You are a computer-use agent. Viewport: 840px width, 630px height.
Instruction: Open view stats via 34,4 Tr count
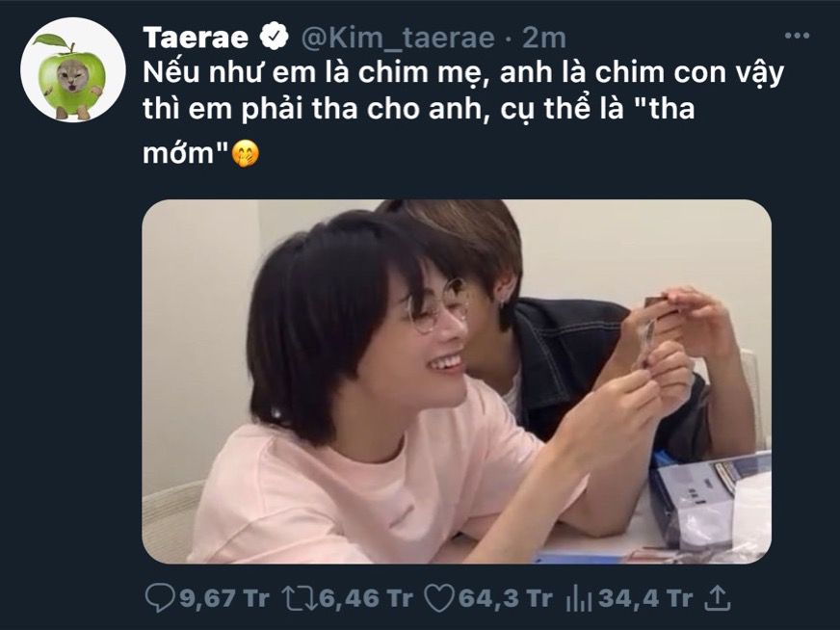coord(645,598)
